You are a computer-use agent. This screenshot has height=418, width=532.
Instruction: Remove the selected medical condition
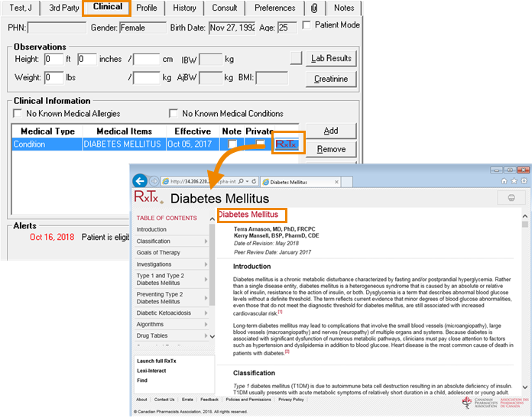(x=331, y=149)
